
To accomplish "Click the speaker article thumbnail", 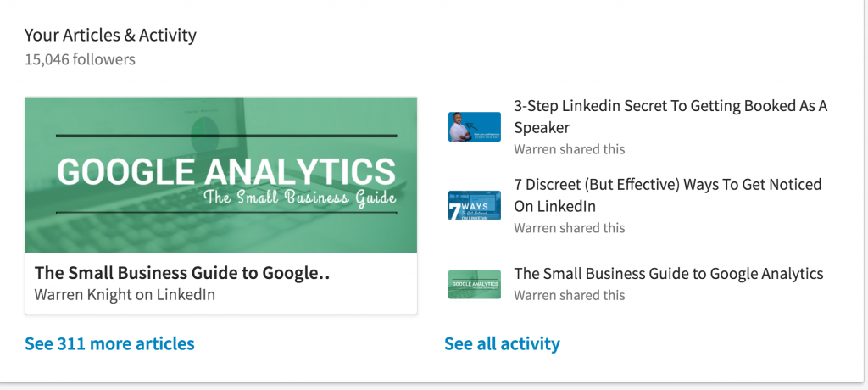I will click(475, 127).
